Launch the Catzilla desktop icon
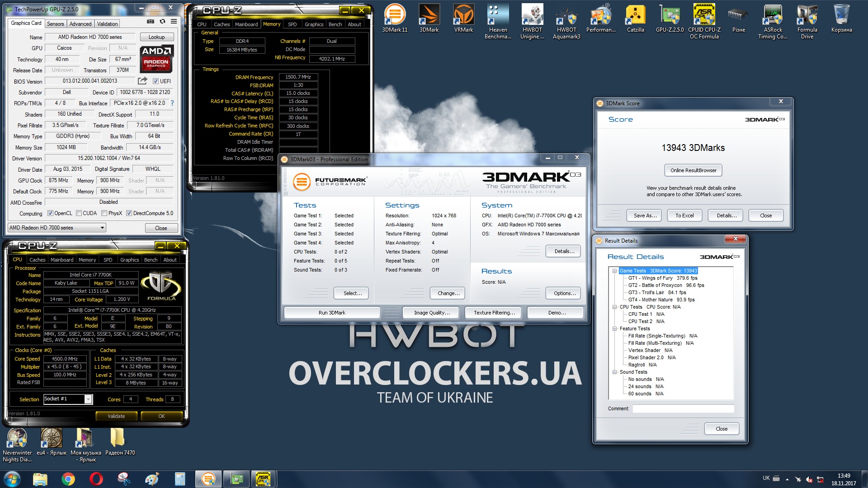 tap(635, 19)
